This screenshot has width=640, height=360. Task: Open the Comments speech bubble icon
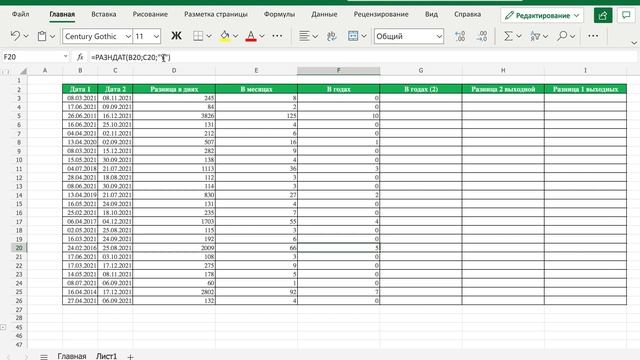626,16
